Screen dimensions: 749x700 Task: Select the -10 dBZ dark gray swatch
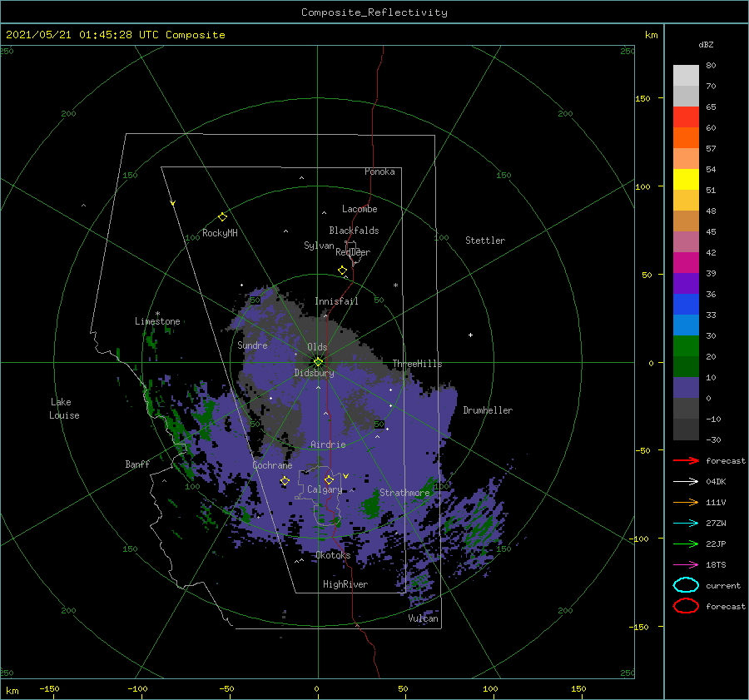[x=686, y=429]
